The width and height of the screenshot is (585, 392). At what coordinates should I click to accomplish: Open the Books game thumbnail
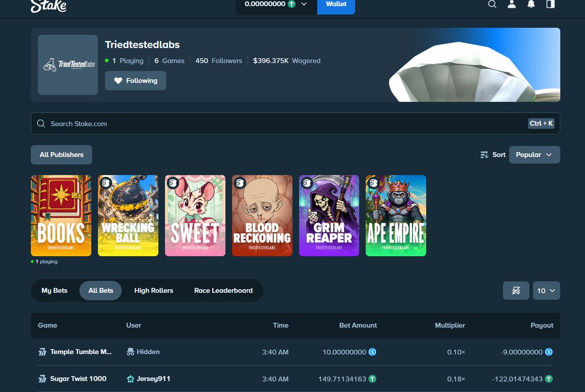coord(61,216)
